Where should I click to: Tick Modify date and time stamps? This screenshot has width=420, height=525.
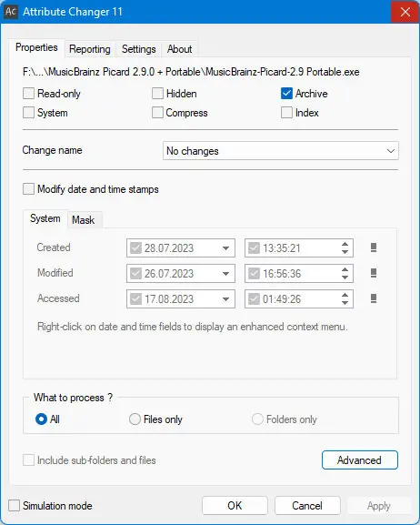[x=28, y=189]
